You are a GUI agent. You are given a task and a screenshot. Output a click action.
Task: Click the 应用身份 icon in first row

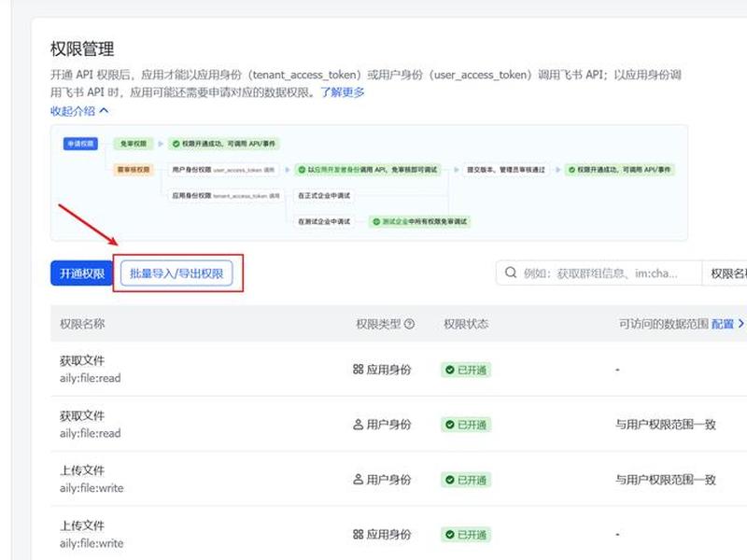pos(359,369)
